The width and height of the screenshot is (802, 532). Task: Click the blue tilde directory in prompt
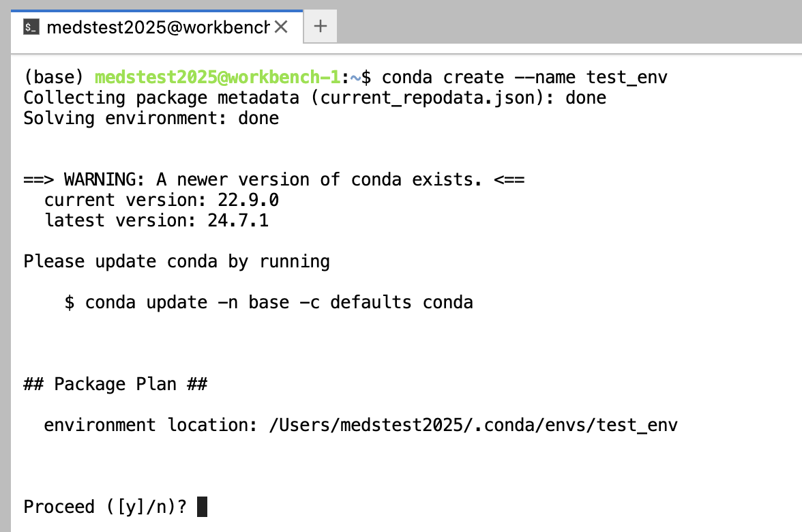pos(355,77)
